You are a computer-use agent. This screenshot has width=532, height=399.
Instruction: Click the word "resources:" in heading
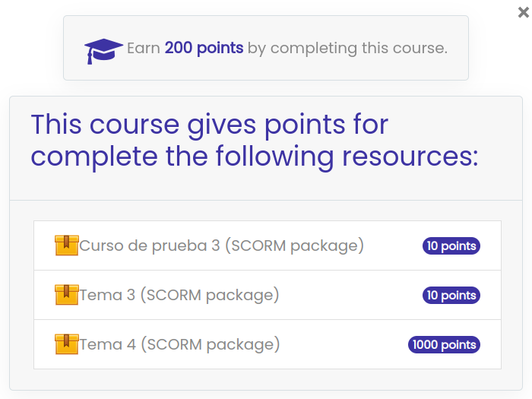tap(410, 156)
